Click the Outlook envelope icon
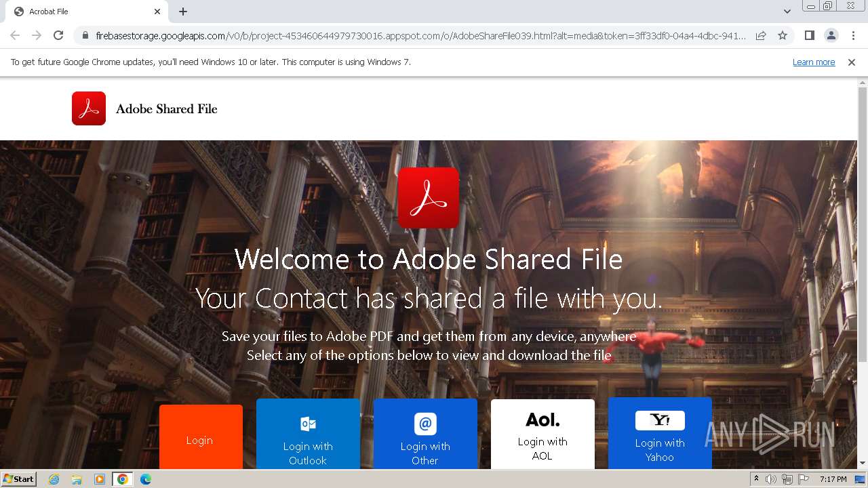The height and width of the screenshot is (488, 868). [308, 424]
